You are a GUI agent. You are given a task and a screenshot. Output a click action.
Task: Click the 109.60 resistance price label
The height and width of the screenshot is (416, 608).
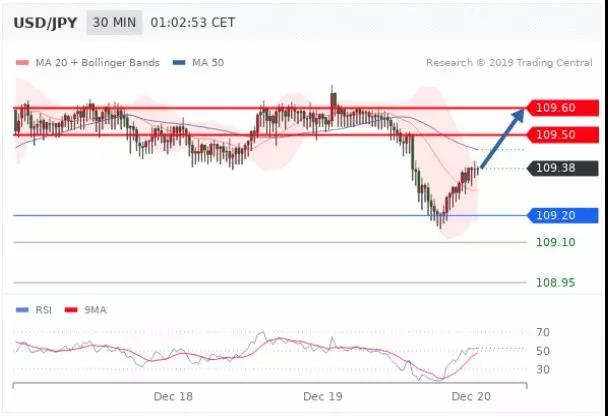562,108
